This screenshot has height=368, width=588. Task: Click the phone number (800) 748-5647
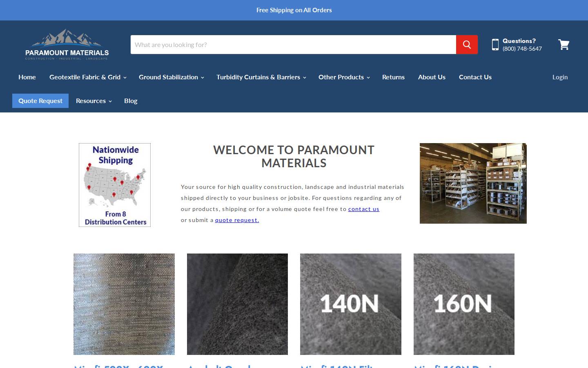point(522,49)
